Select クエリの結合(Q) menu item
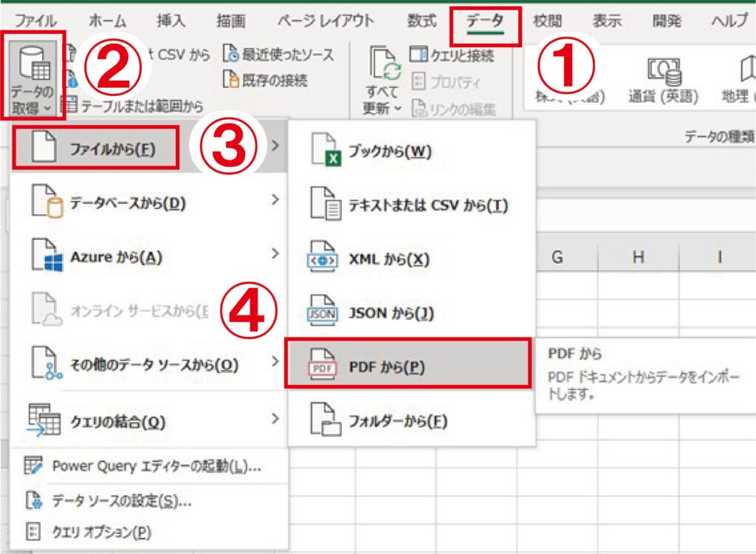 pyautogui.click(x=148, y=421)
